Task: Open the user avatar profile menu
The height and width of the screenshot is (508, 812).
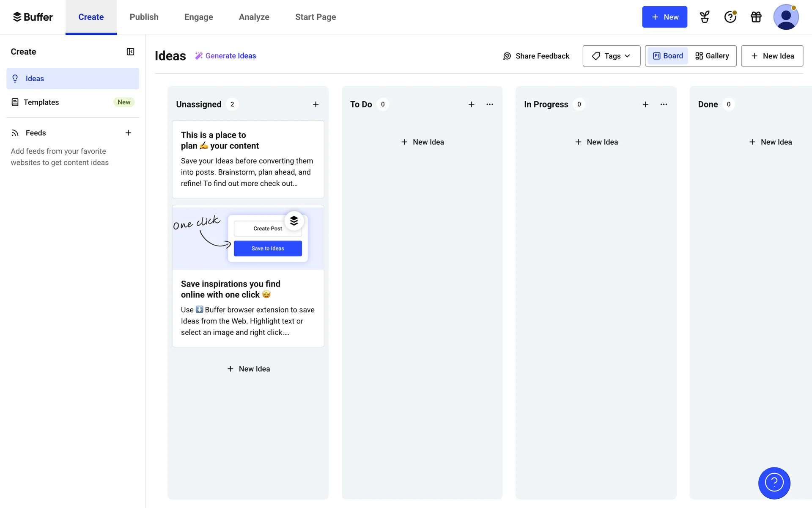Action: 785,17
